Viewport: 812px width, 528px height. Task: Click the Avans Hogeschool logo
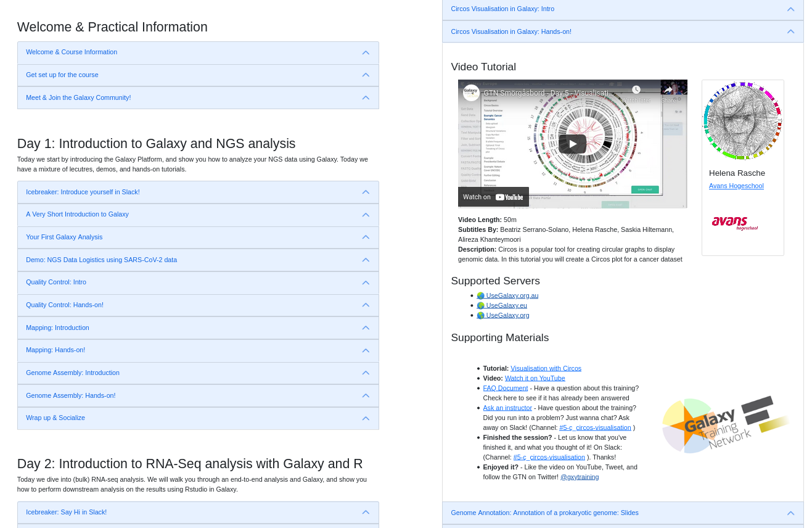(x=735, y=223)
